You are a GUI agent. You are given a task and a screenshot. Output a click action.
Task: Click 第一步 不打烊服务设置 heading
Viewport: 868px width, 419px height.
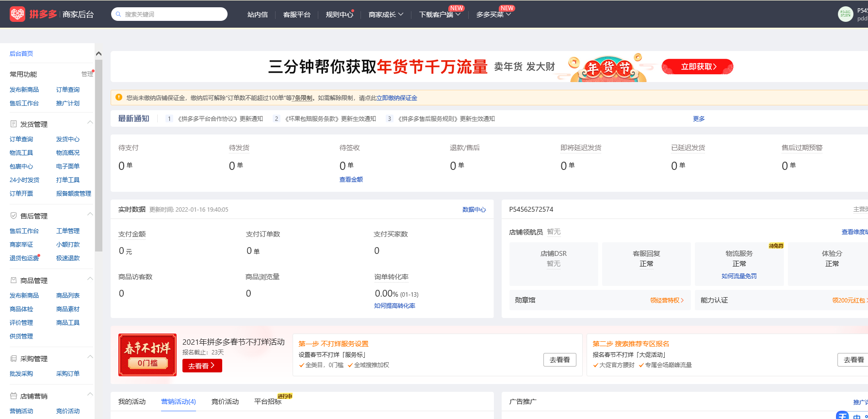333,343
